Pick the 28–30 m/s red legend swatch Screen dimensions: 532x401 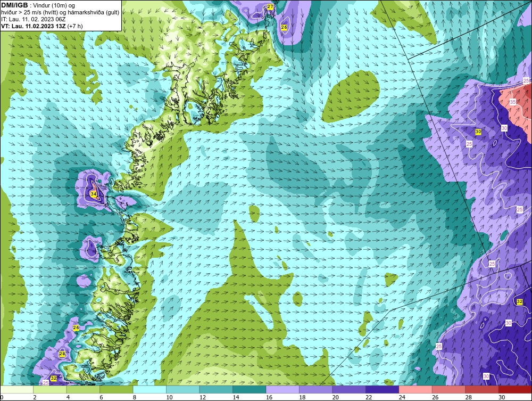[482, 389]
